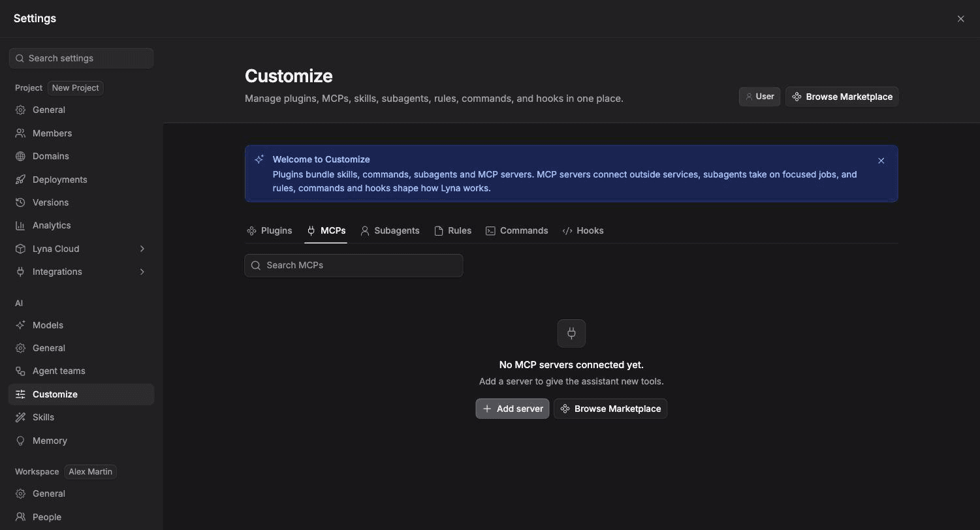Click Browse Marketplace below empty state
Screen dimensions: 980x530
pyautogui.click(x=610, y=409)
